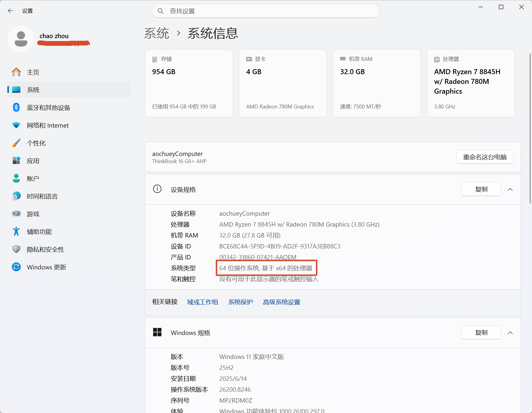Click the 64 位操作系统 system type text

(x=266, y=268)
